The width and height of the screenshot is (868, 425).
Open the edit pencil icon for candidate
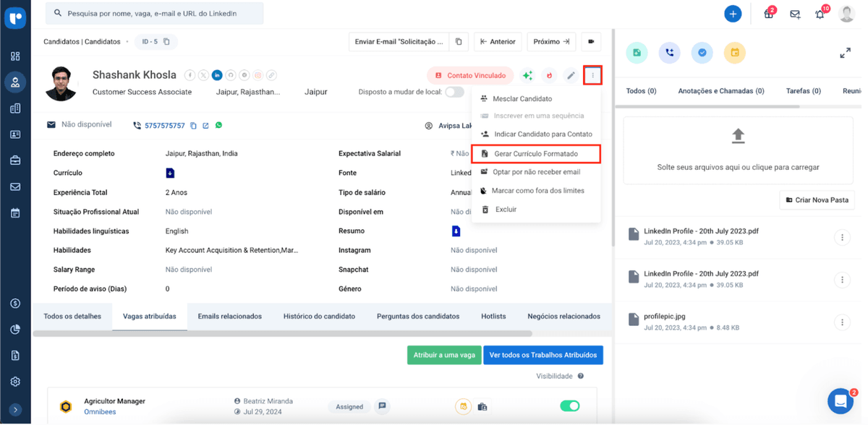pos(571,75)
